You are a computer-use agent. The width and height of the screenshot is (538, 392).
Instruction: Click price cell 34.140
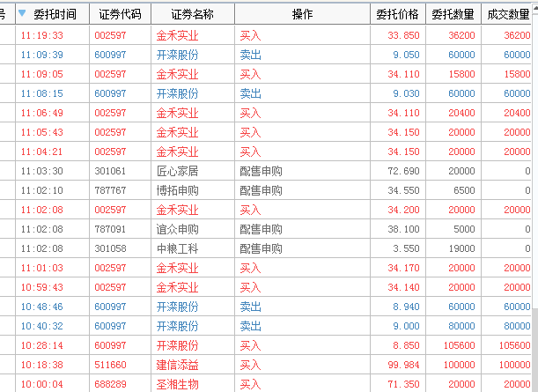[x=403, y=287]
